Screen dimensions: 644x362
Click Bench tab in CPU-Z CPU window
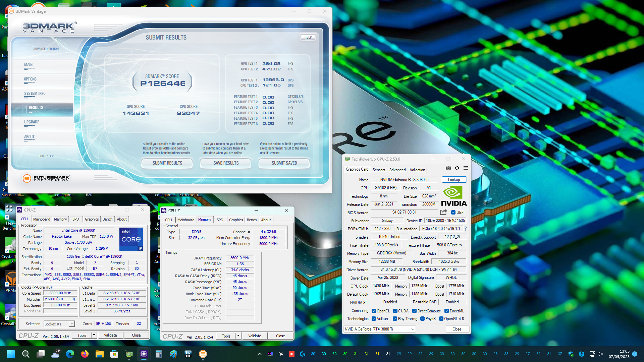[x=107, y=219]
